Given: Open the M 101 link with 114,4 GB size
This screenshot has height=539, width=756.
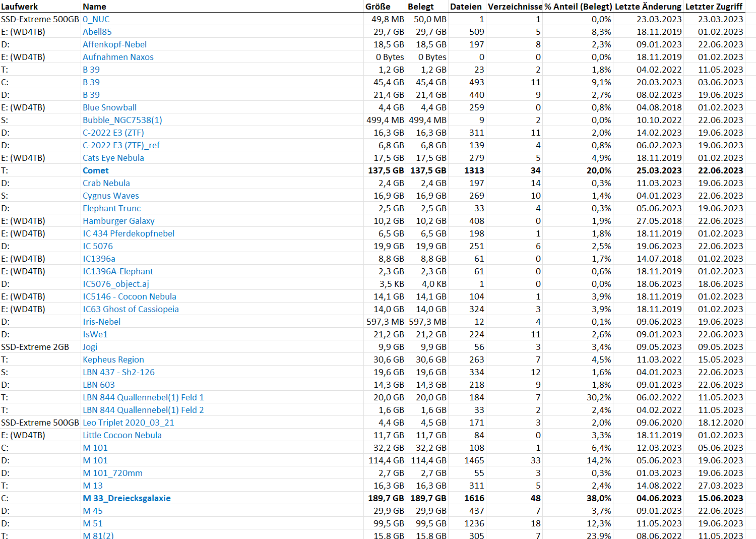Looking at the screenshot, I should (95, 460).
